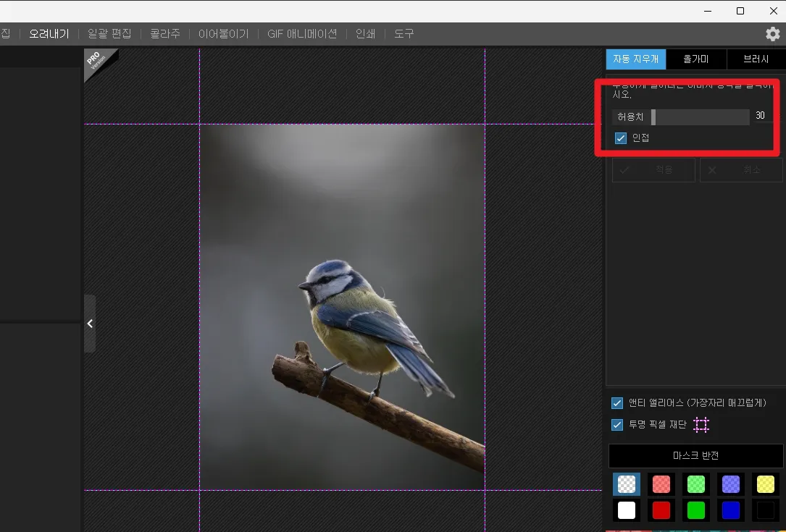The image size is (786, 532).
Task: Click the 마스크 반전 button
Action: pos(695,455)
